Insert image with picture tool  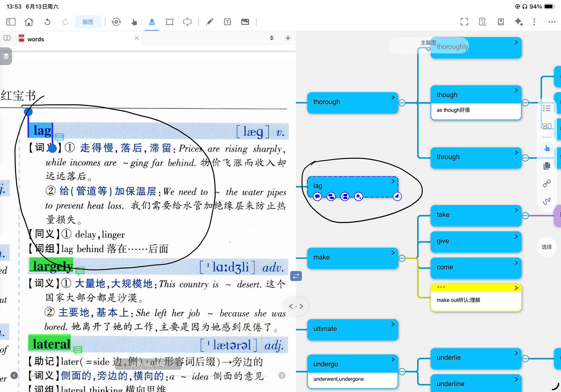(245, 22)
